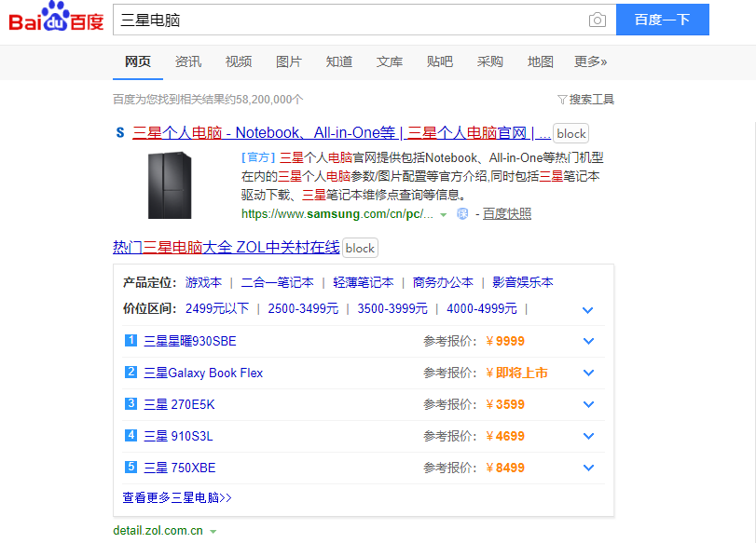Expand details for 三星Galaxy Book Flex

(588, 373)
